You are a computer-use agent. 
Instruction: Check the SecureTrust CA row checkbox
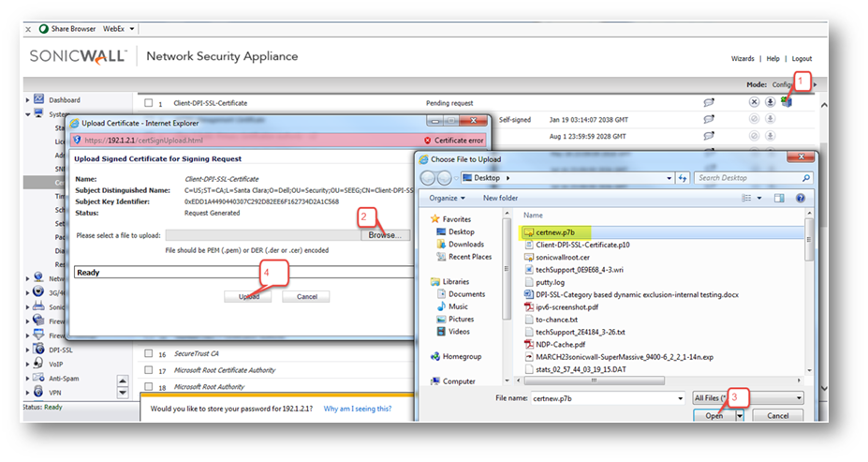coord(148,353)
